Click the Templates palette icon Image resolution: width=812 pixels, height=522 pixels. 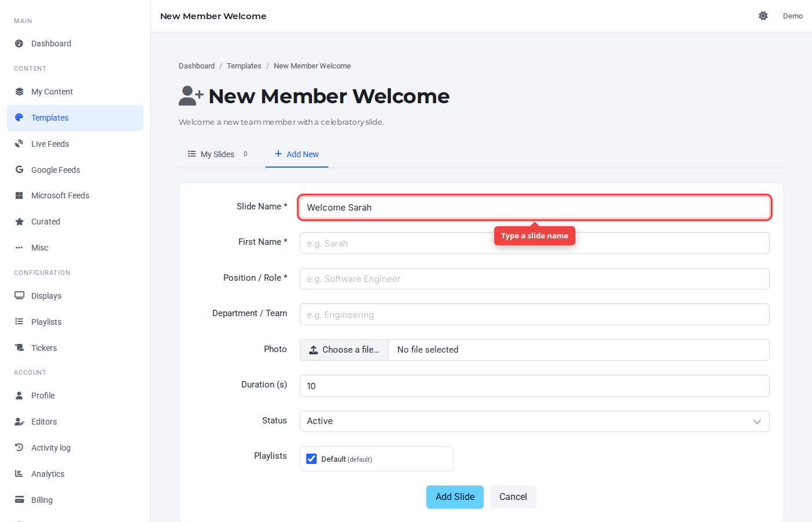(19, 118)
